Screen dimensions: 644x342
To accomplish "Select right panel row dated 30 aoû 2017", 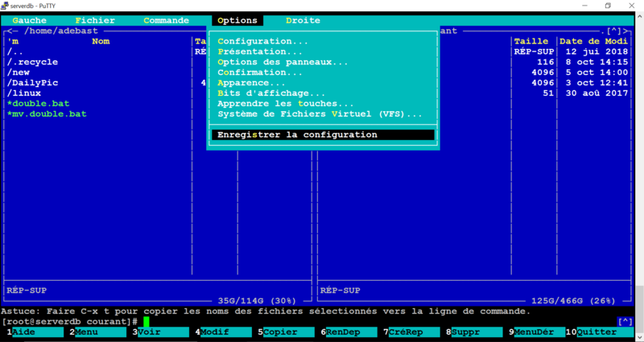I will 474,93.
